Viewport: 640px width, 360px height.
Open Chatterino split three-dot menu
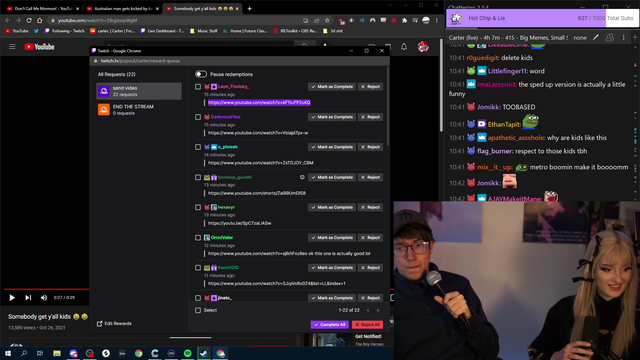coord(623,38)
